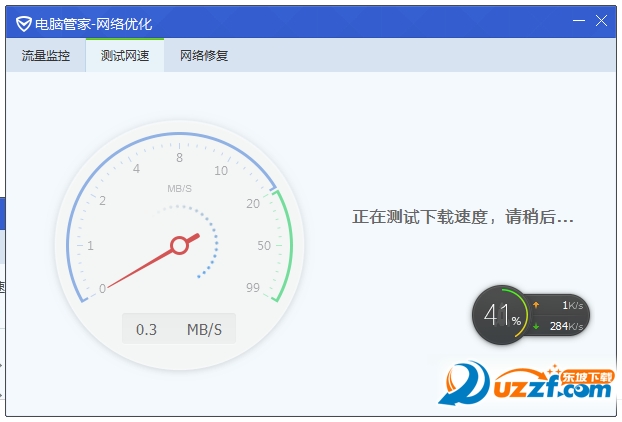Click the 正在测试下载速度 status message

pos(463,217)
